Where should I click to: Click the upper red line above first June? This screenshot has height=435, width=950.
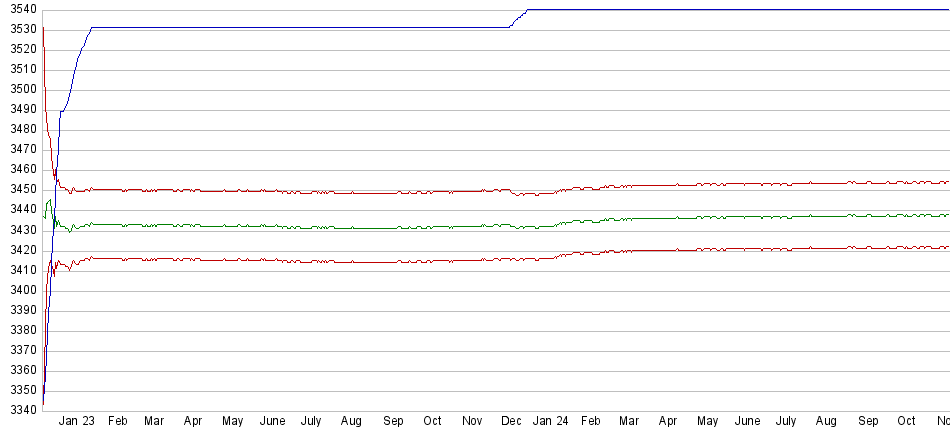pos(272,191)
